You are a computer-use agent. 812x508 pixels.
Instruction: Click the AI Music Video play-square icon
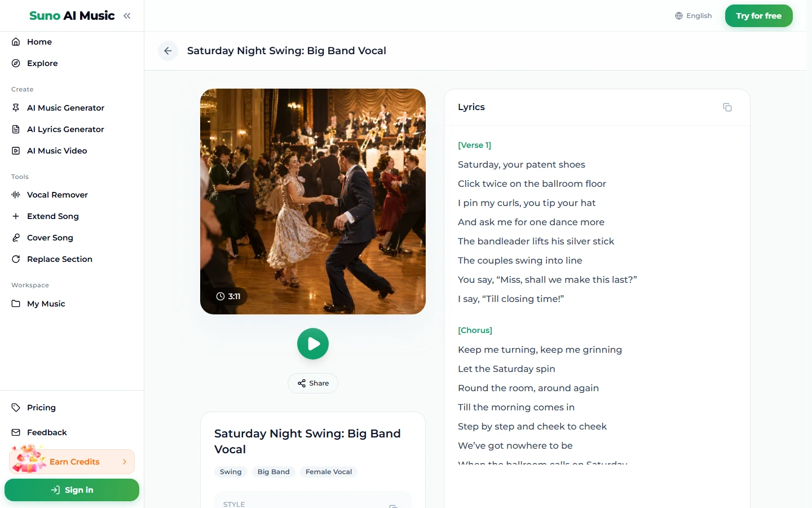[x=16, y=151]
